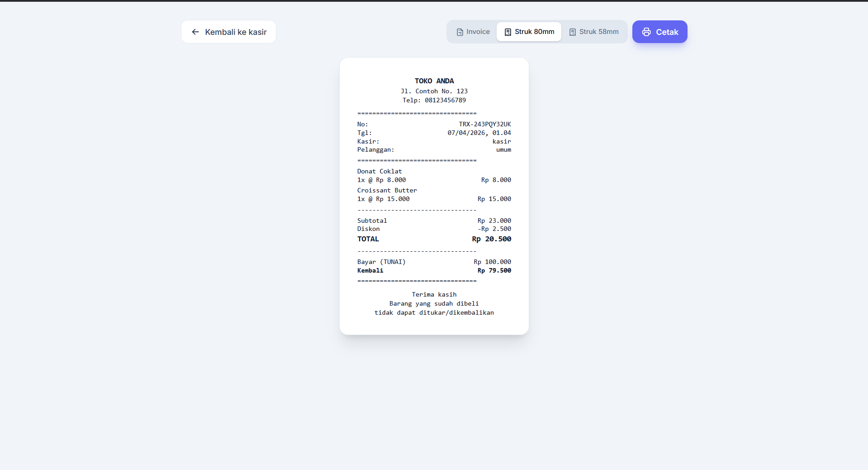Click Subtotal amount Rp 23.000
Screen dimensions: 868x470
tap(494, 221)
